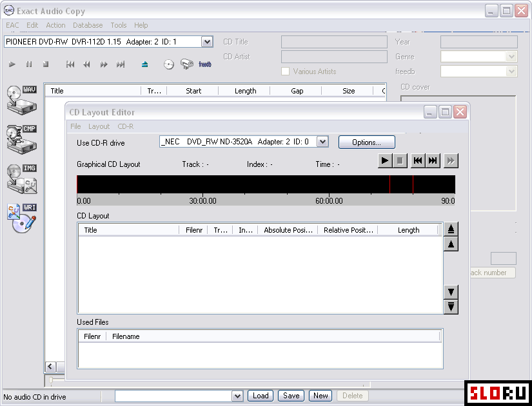Click Filename column header in Used Files
Screen dimensions: 532x406
coord(273,336)
